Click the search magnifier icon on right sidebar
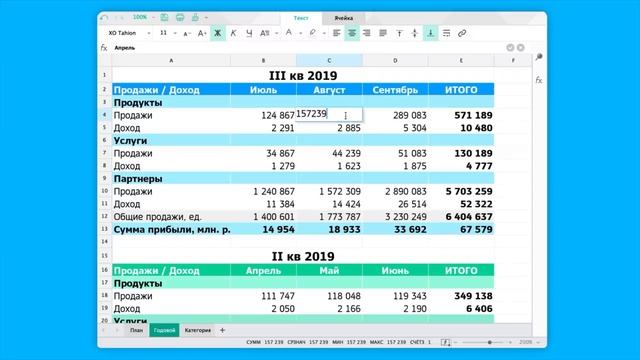 (x=539, y=57)
